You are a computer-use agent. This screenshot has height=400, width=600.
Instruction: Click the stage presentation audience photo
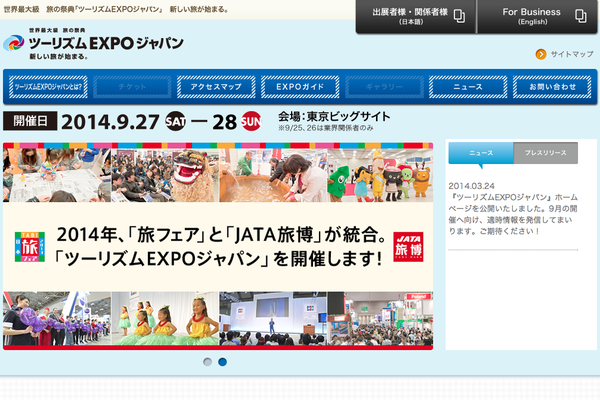tap(273, 318)
